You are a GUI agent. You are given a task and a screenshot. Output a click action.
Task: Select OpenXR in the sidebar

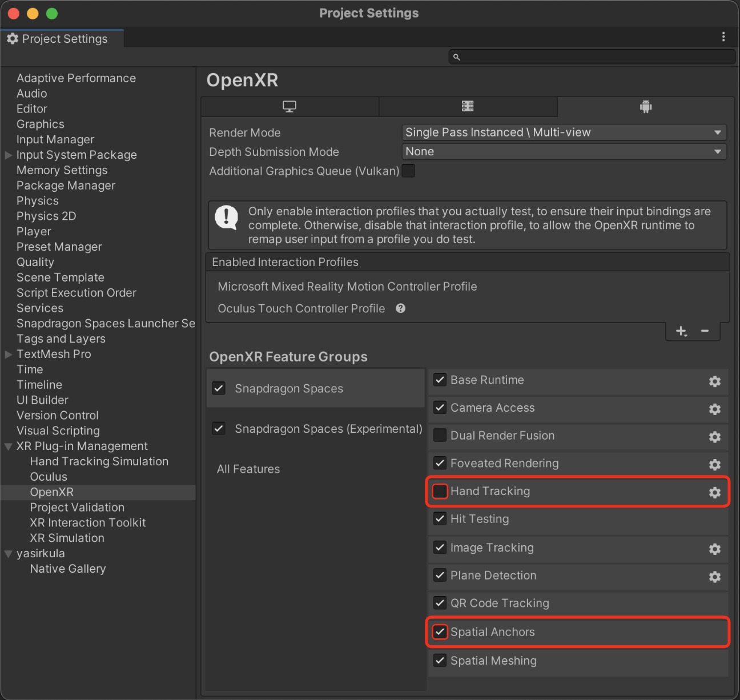click(52, 492)
